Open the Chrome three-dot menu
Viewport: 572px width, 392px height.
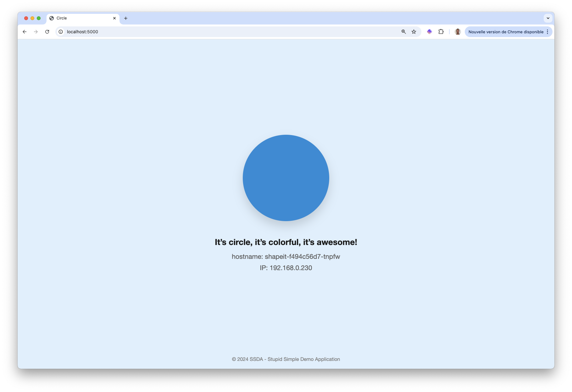tap(547, 32)
